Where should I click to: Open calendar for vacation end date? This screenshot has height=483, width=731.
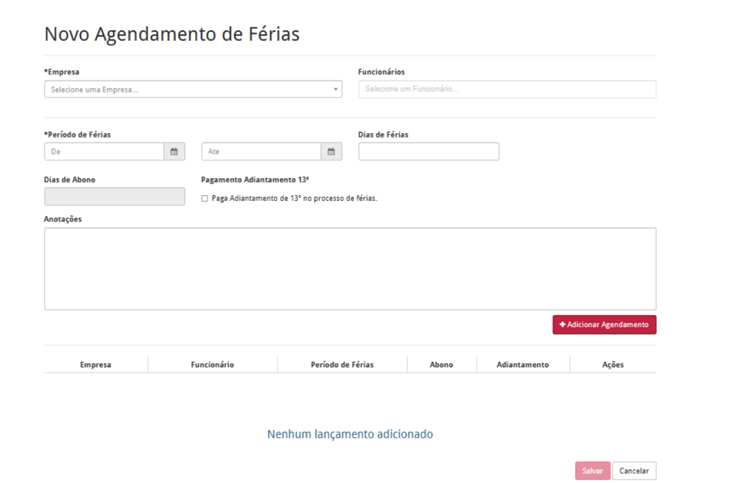[x=331, y=152]
